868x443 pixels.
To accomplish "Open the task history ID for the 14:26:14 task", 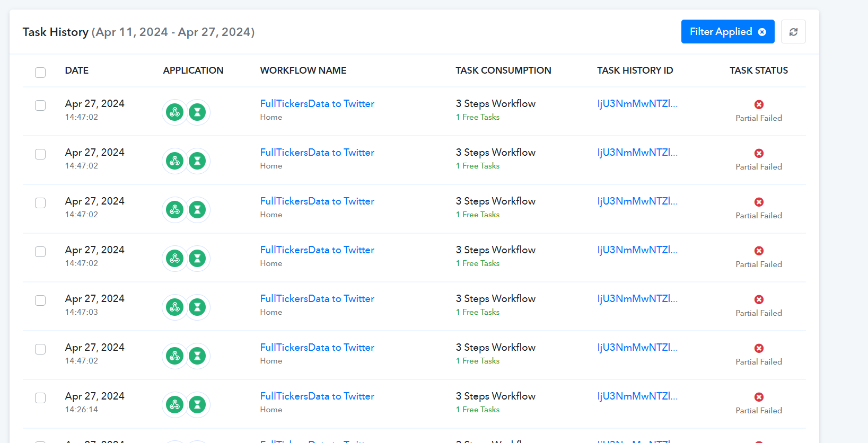I will tap(637, 396).
